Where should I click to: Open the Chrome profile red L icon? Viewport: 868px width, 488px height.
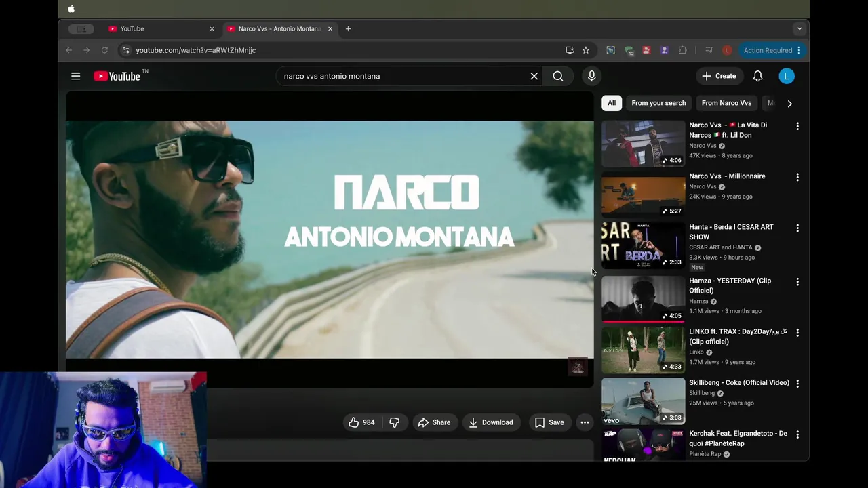(x=727, y=50)
